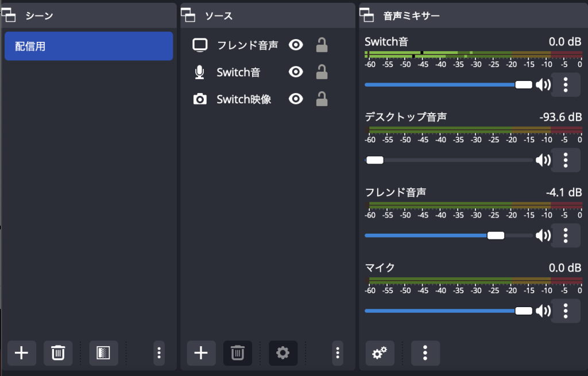The height and width of the screenshot is (376, 588).
Task: Open マイク channel options menu
Action: coord(566,311)
